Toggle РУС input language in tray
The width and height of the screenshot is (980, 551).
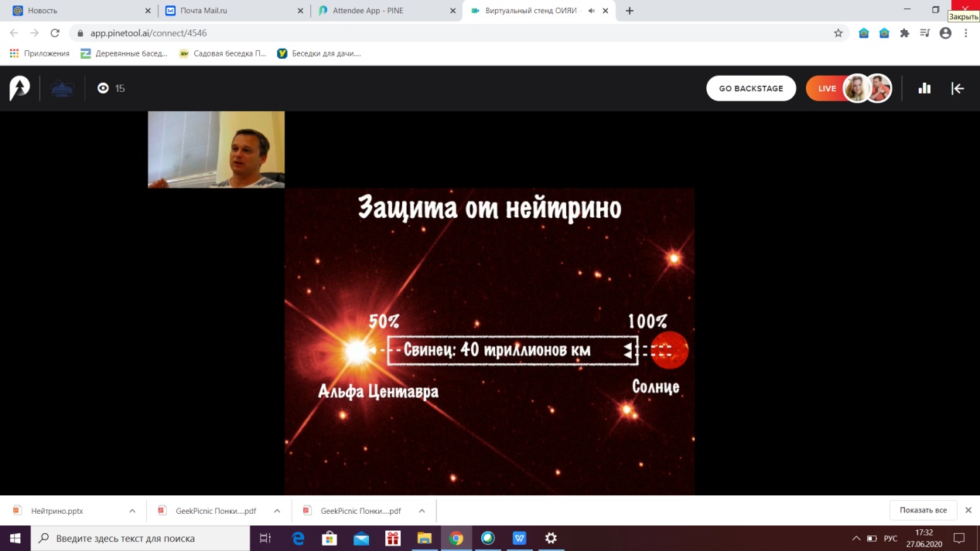[890, 538]
